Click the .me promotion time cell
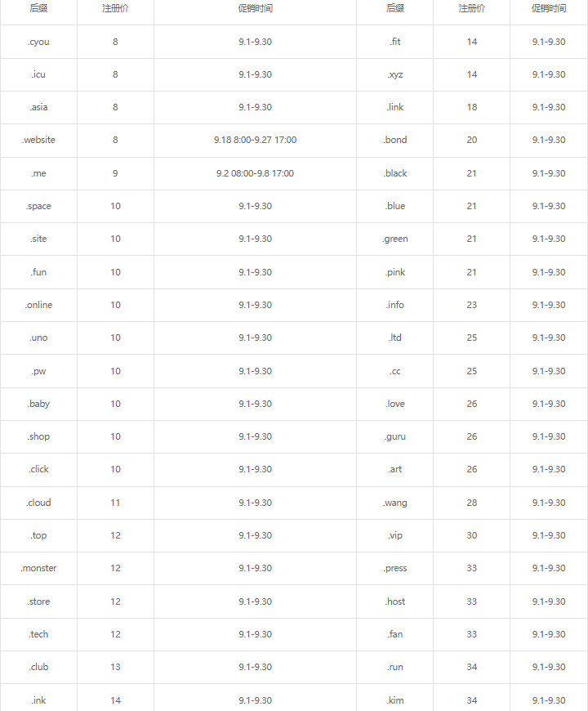The height and width of the screenshot is (711, 588). pyautogui.click(x=255, y=173)
